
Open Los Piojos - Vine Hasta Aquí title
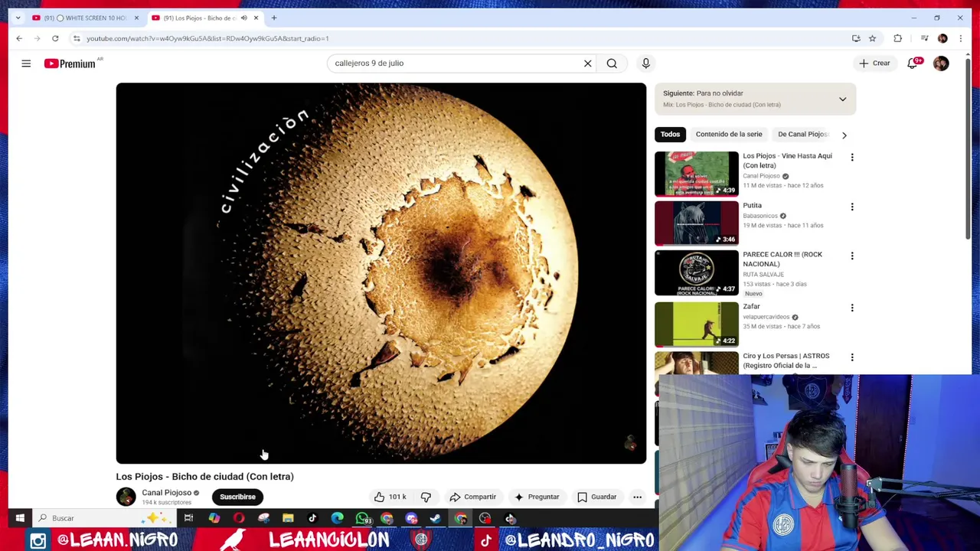[787, 161]
